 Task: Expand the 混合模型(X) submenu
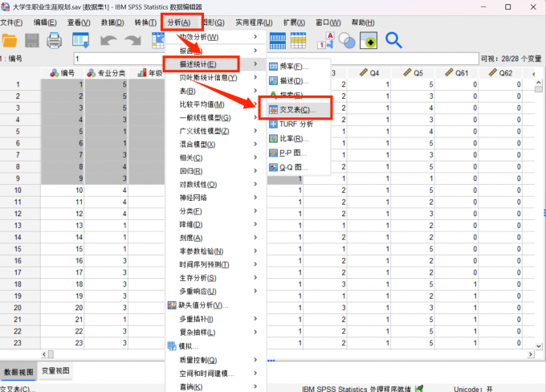(x=216, y=145)
